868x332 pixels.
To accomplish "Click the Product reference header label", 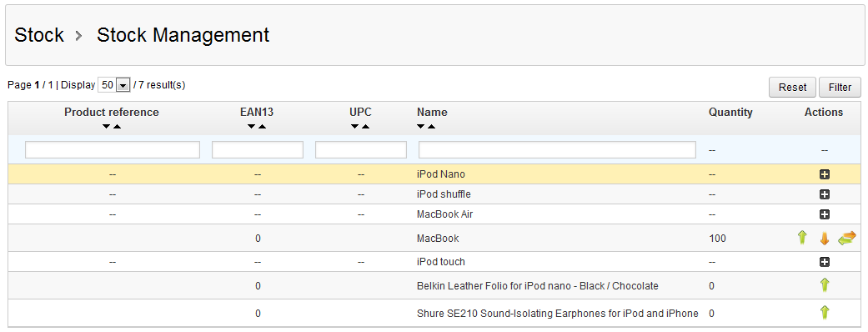I will pos(111,113).
